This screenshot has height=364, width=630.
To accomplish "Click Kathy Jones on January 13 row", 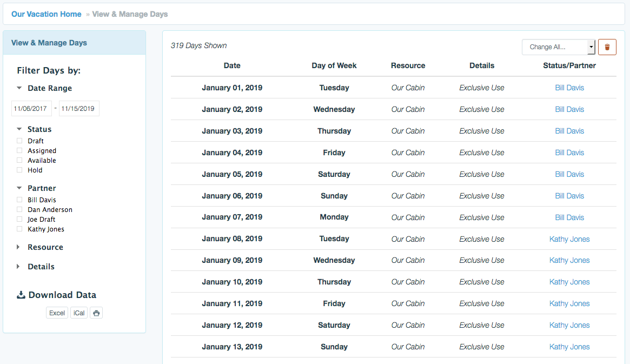I will [x=569, y=347].
